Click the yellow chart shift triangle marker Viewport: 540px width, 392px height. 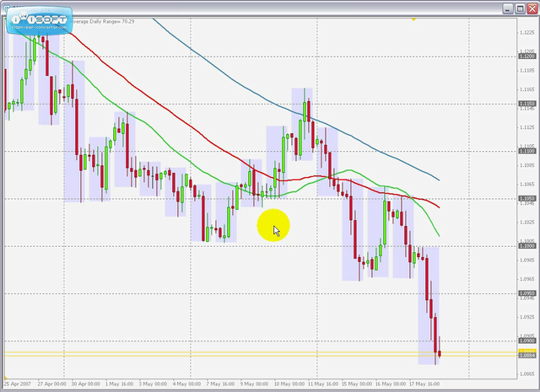coord(413,19)
